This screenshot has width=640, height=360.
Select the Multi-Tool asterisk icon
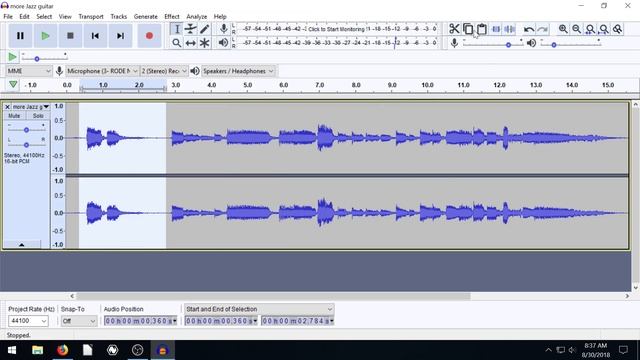coord(204,43)
